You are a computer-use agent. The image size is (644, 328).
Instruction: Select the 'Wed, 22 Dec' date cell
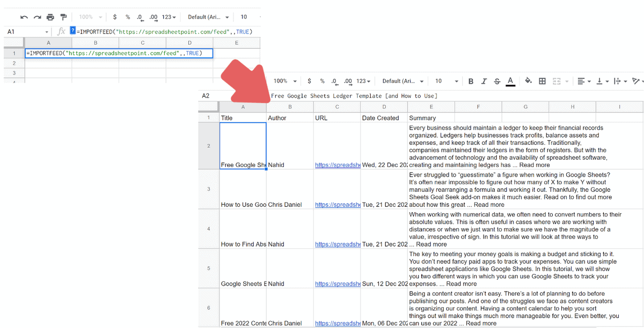point(384,146)
